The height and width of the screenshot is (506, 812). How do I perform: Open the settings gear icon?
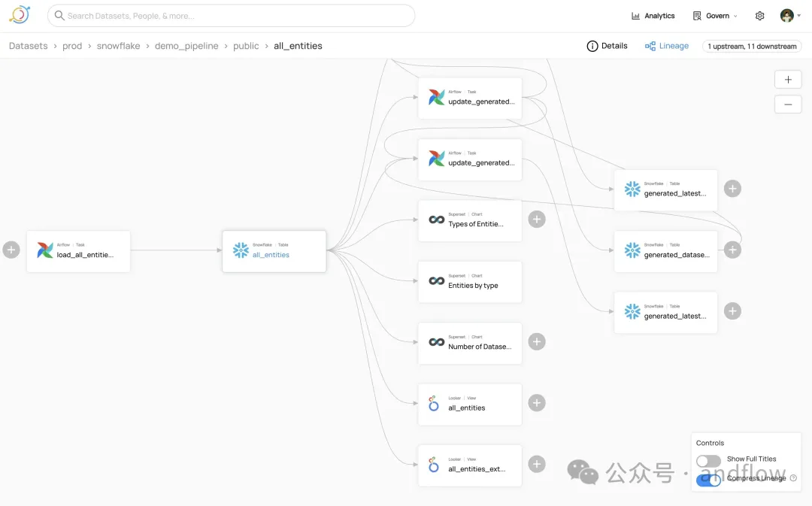pyautogui.click(x=759, y=16)
